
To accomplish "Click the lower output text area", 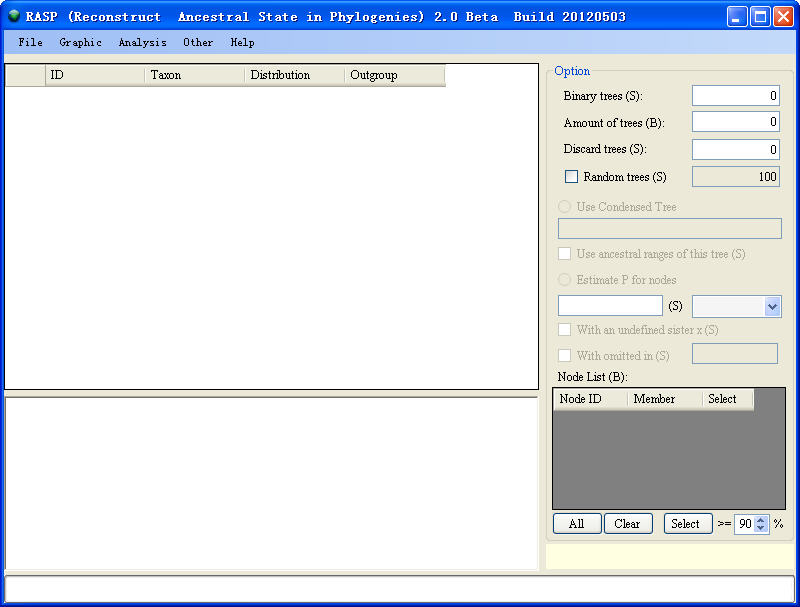I will pos(271,484).
